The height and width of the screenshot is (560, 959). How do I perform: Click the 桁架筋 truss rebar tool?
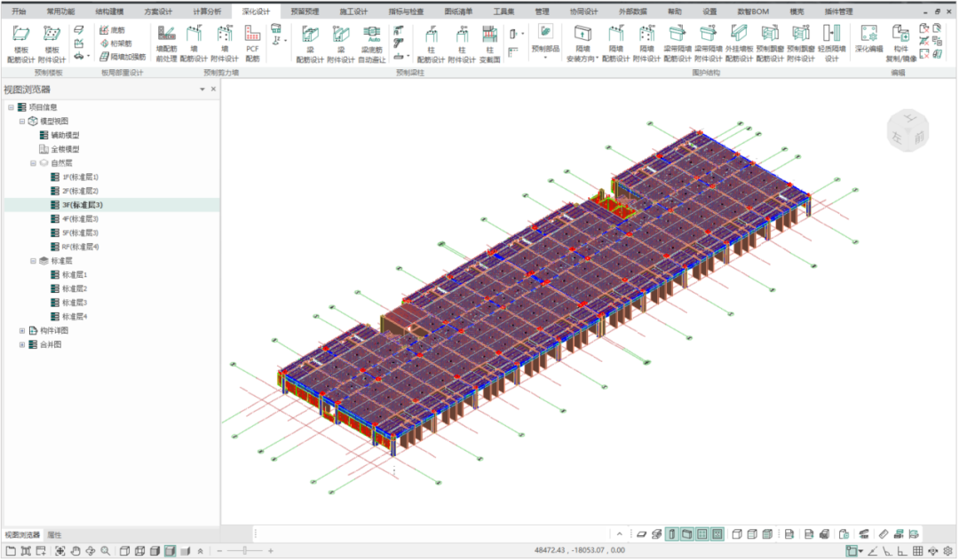tap(116, 43)
